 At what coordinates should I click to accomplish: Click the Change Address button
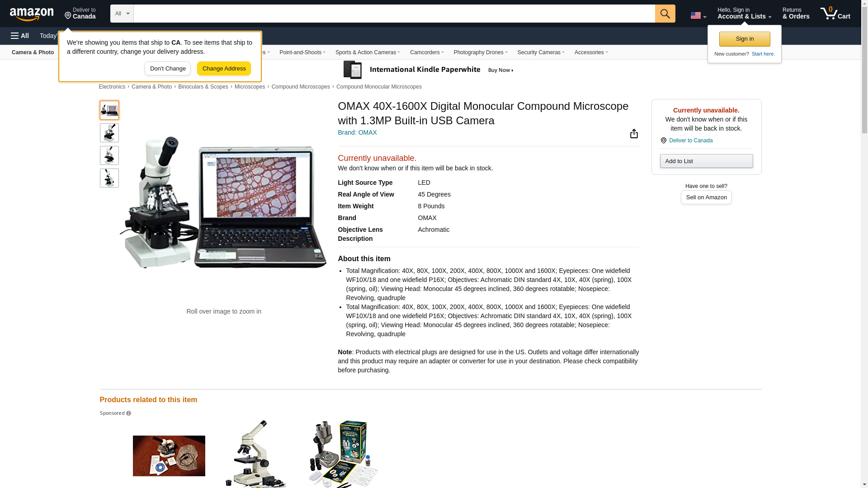pos(224,69)
